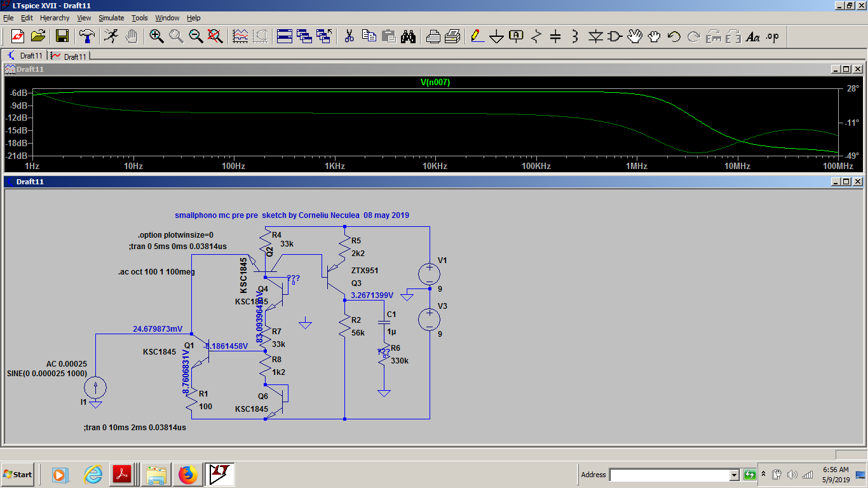
Task: Open the Simulate menu
Action: (x=111, y=18)
